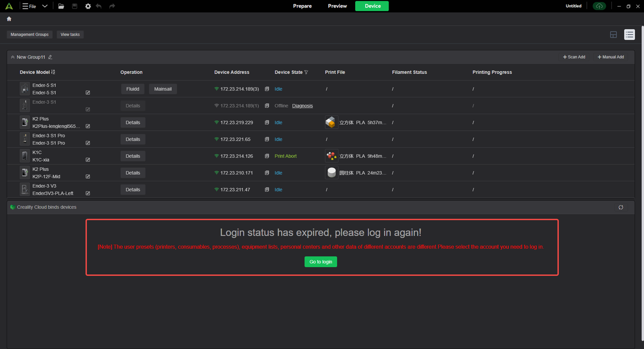The width and height of the screenshot is (644, 349).
Task: Click the 24m23 cylinder print file thumbnail
Action: [331, 173]
